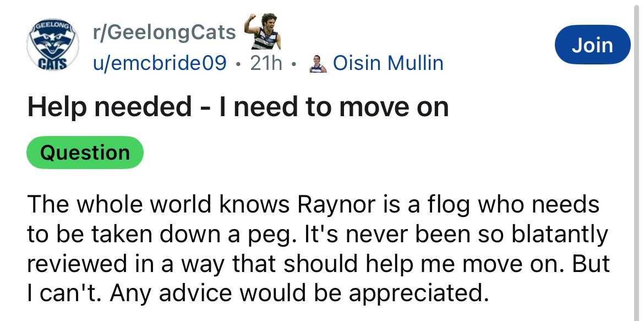Open the post titled Help needed
This screenshot has width=644, height=321.
click(x=238, y=107)
